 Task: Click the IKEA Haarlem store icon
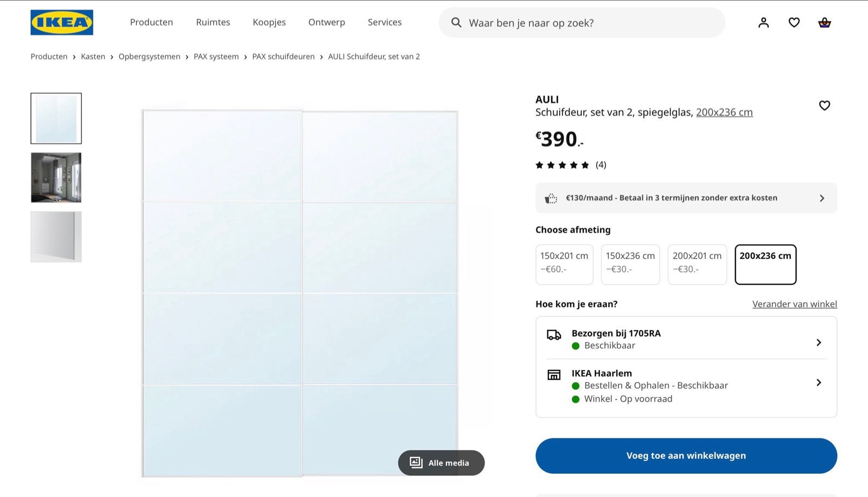pos(553,375)
